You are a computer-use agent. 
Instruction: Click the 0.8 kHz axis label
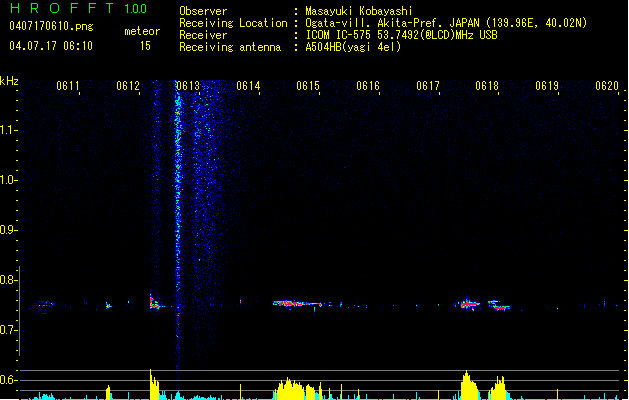(8, 280)
